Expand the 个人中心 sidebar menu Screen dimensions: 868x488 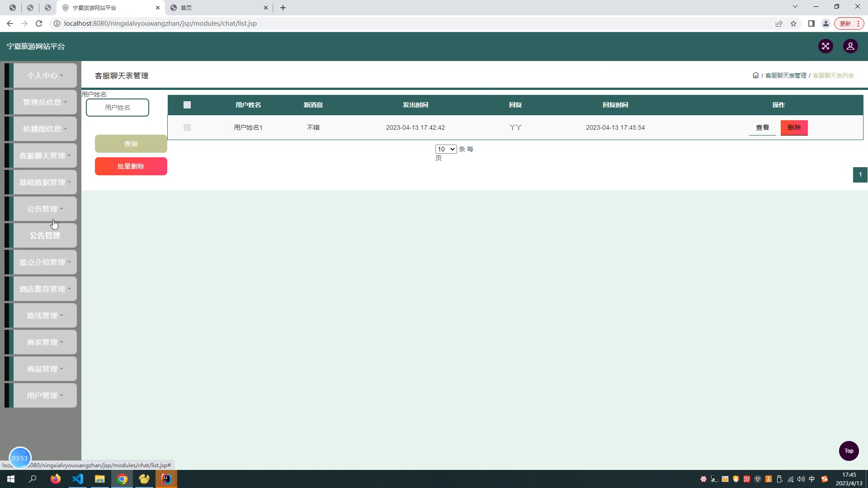[45, 75]
